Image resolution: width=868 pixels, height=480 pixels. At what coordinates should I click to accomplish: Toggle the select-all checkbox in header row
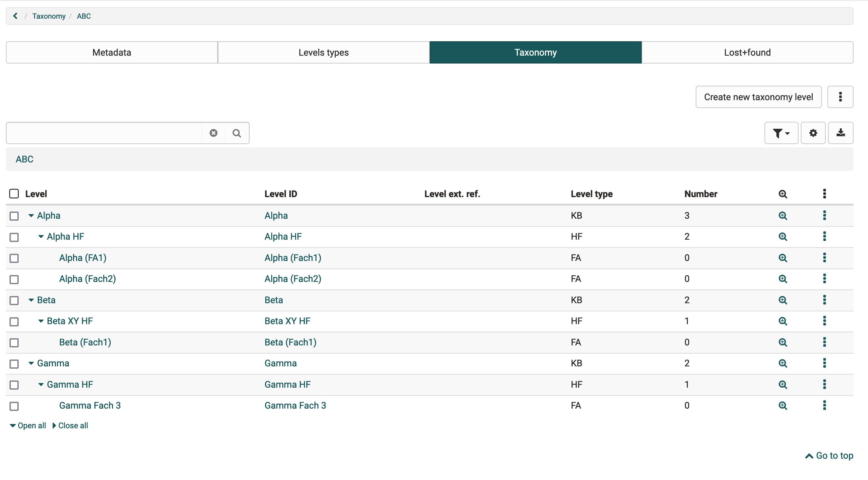15,194
